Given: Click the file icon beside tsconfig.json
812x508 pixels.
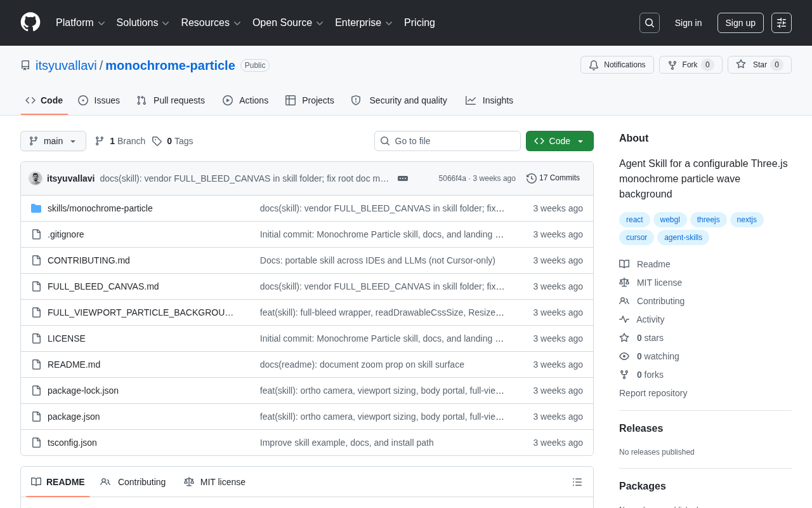Looking at the screenshot, I should [x=36, y=443].
